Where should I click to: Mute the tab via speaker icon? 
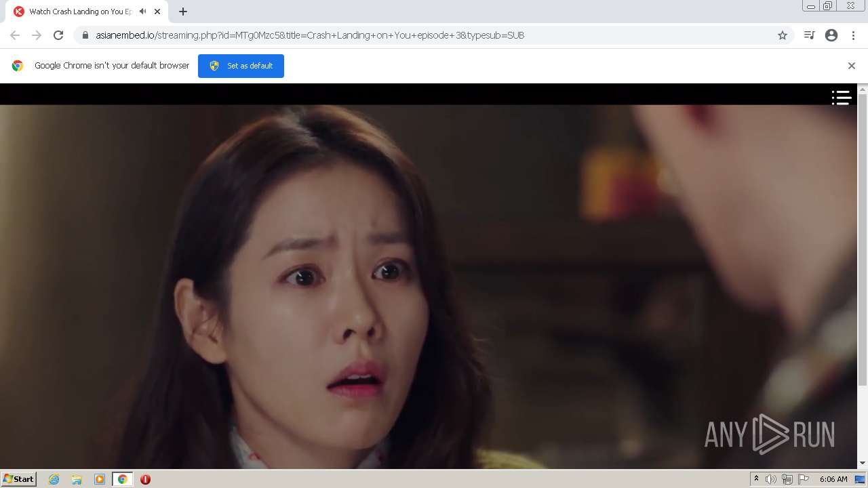(142, 12)
